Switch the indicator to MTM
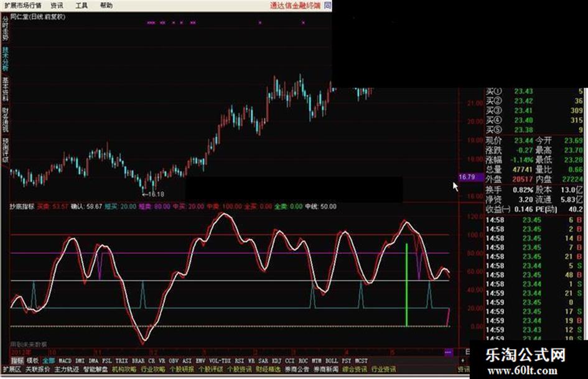 tap(317, 360)
